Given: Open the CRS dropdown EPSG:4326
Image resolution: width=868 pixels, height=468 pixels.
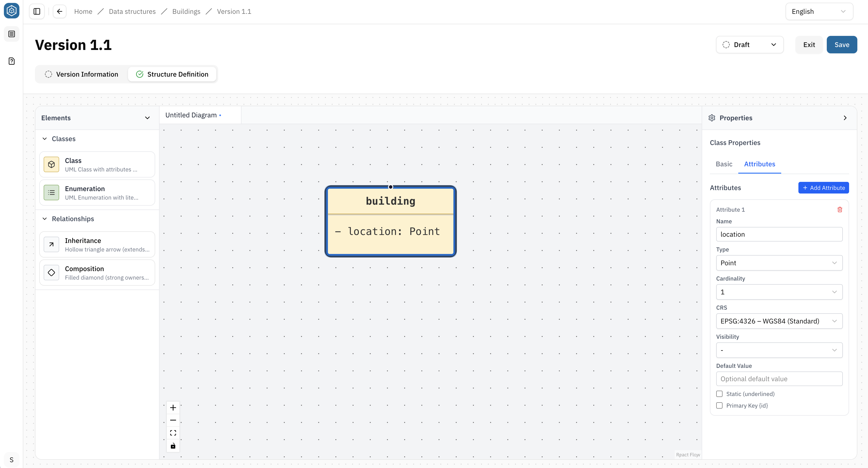Looking at the screenshot, I should pyautogui.click(x=779, y=321).
